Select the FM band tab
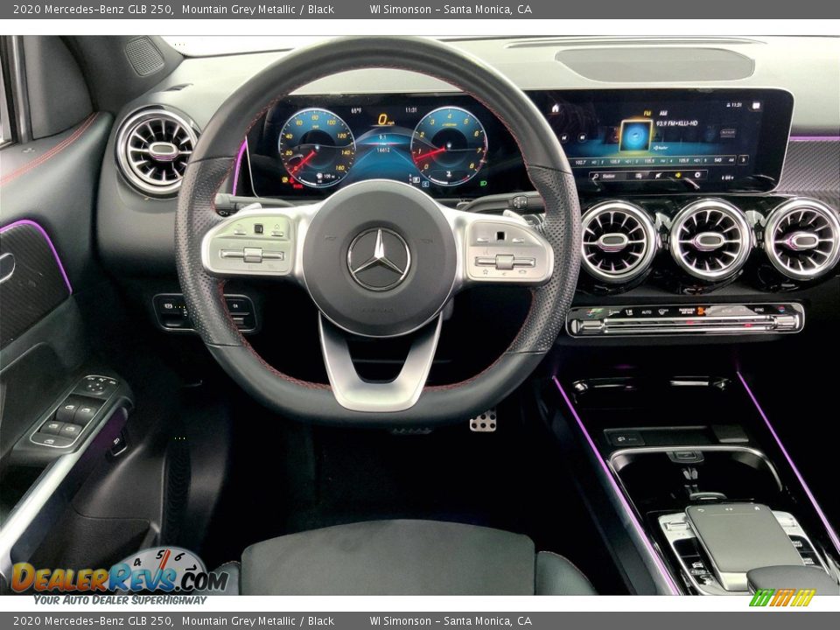This screenshot has height=630, width=840. pyautogui.click(x=647, y=114)
